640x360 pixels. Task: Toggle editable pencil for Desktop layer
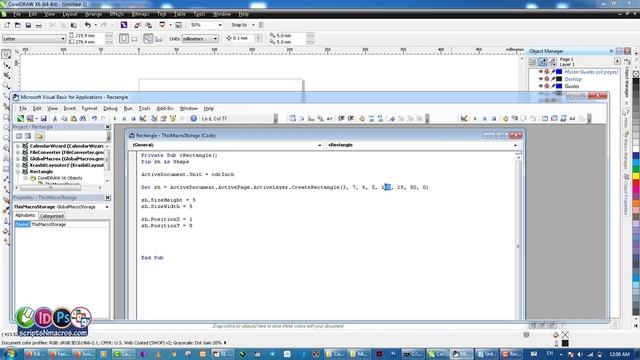pos(553,79)
